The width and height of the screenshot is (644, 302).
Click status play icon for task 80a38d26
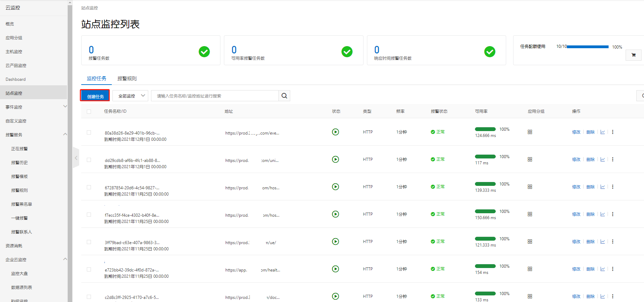click(335, 132)
